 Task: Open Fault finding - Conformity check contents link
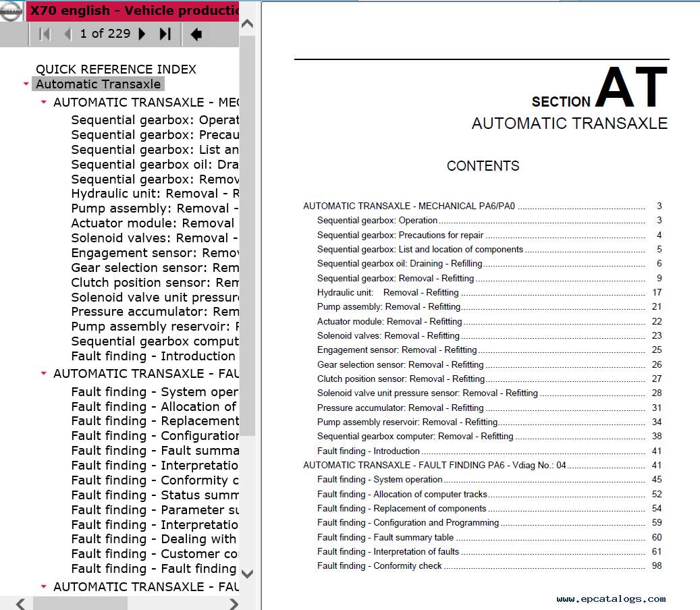(x=379, y=565)
